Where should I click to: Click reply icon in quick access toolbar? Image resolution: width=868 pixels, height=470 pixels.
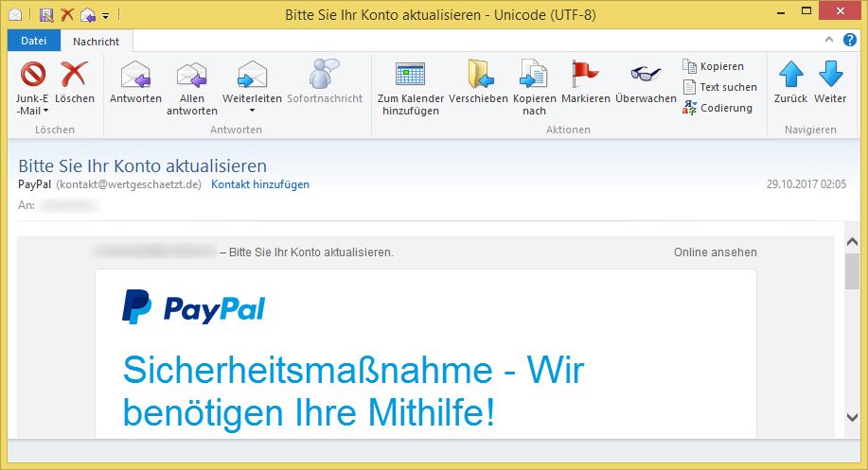point(87,15)
